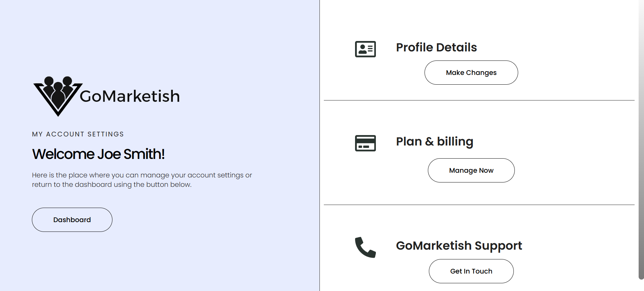Click the vertical divider between the panels

(x=319, y=145)
